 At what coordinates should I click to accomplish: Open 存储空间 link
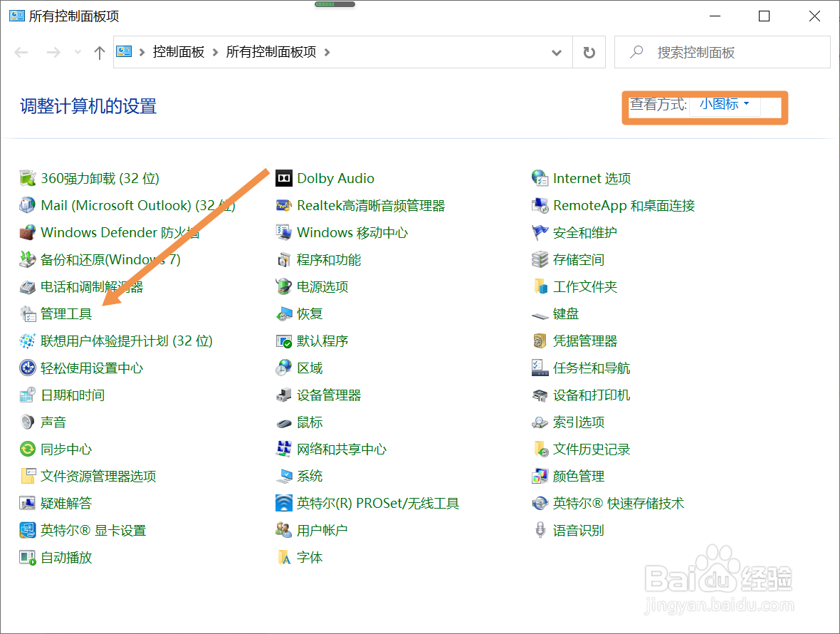579,260
